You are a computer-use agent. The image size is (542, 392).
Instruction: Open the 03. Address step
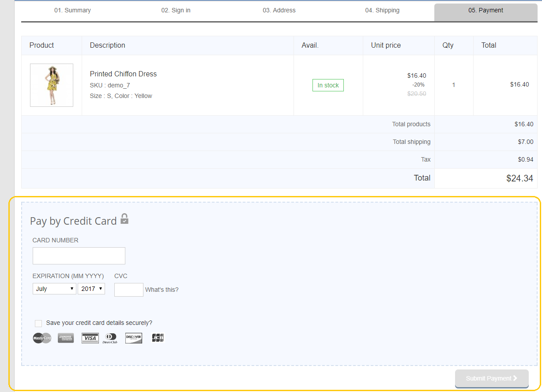(279, 10)
